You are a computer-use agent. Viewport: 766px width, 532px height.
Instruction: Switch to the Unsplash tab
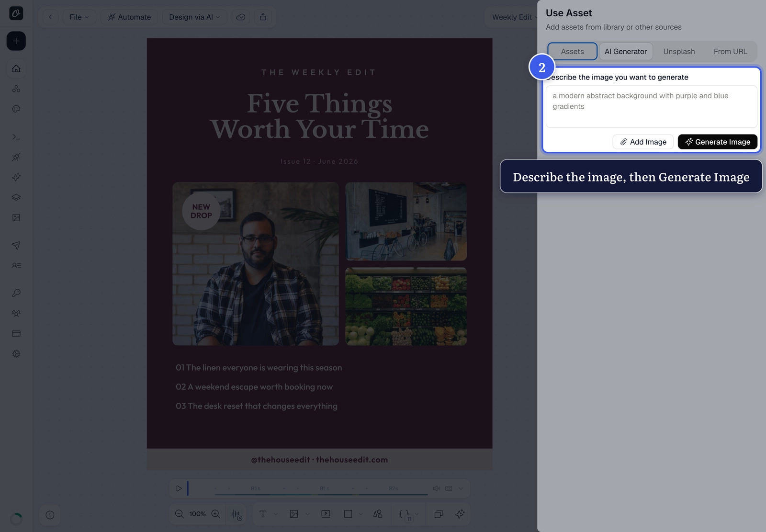(x=679, y=51)
